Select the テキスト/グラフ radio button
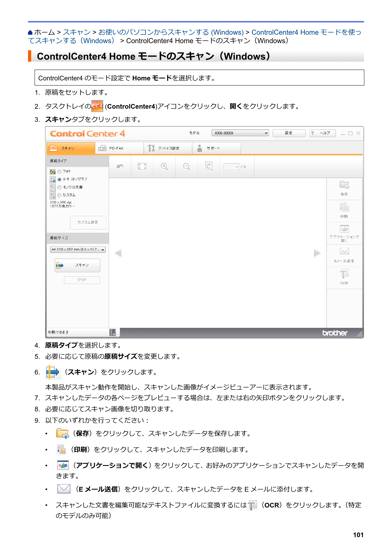392x555 pixels. click(59, 179)
